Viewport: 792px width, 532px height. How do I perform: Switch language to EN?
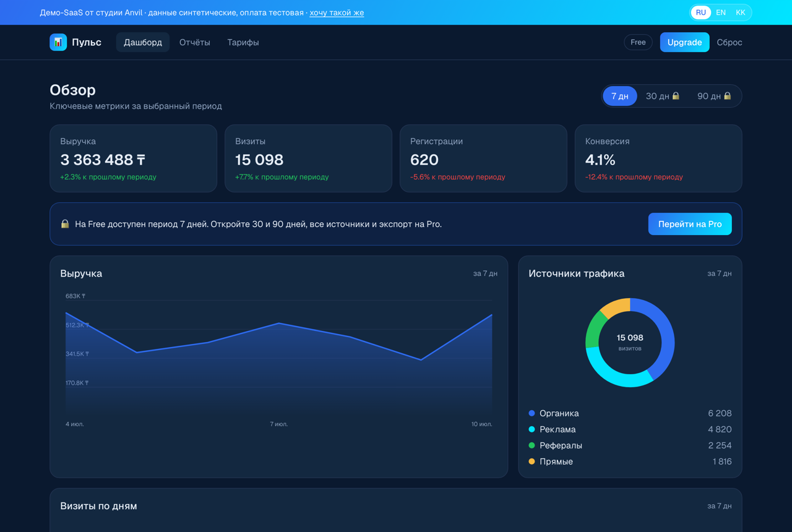click(721, 12)
